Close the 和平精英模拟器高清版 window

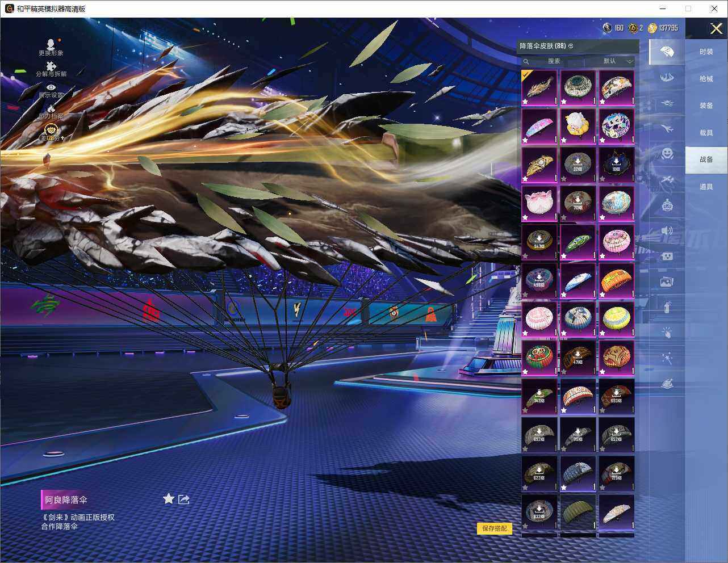tap(714, 9)
